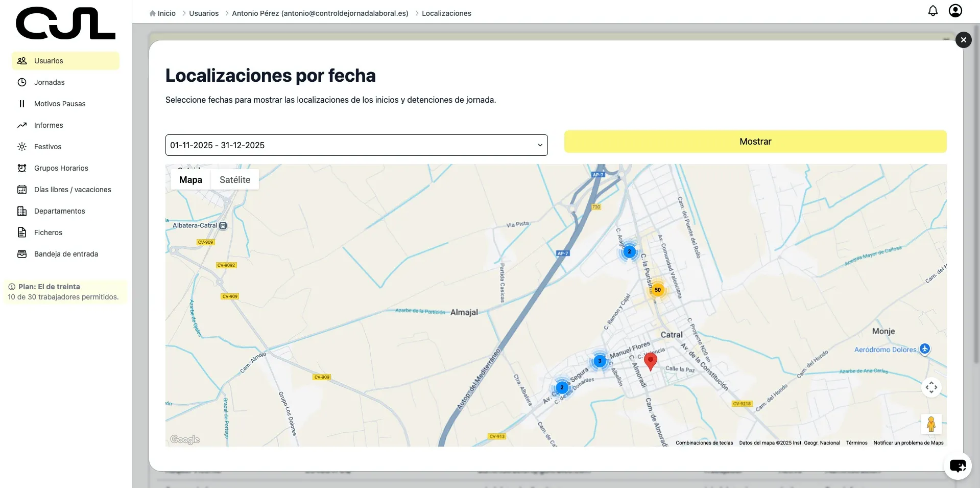This screenshot has width=980, height=488.
Task: Select the Mapa view option
Action: 190,179
